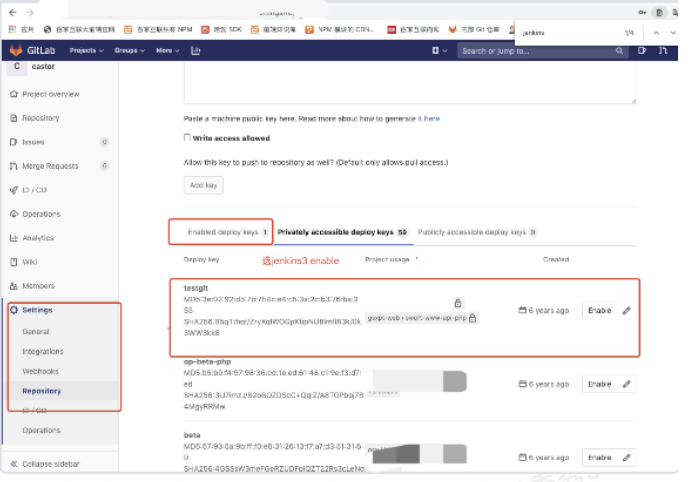The image size is (700, 482).
Task: Select Repository under Settings
Action: click(x=42, y=391)
